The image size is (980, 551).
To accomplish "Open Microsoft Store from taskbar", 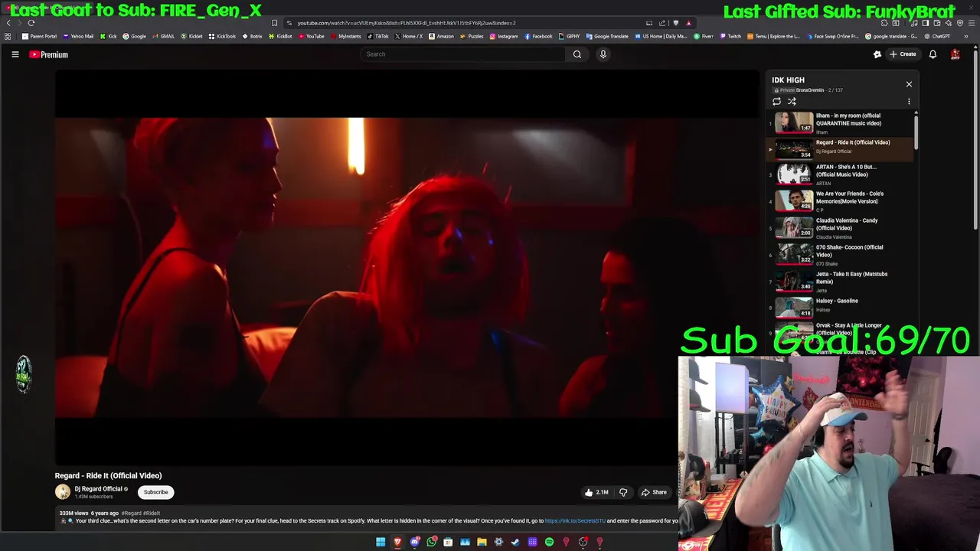I will point(448,542).
